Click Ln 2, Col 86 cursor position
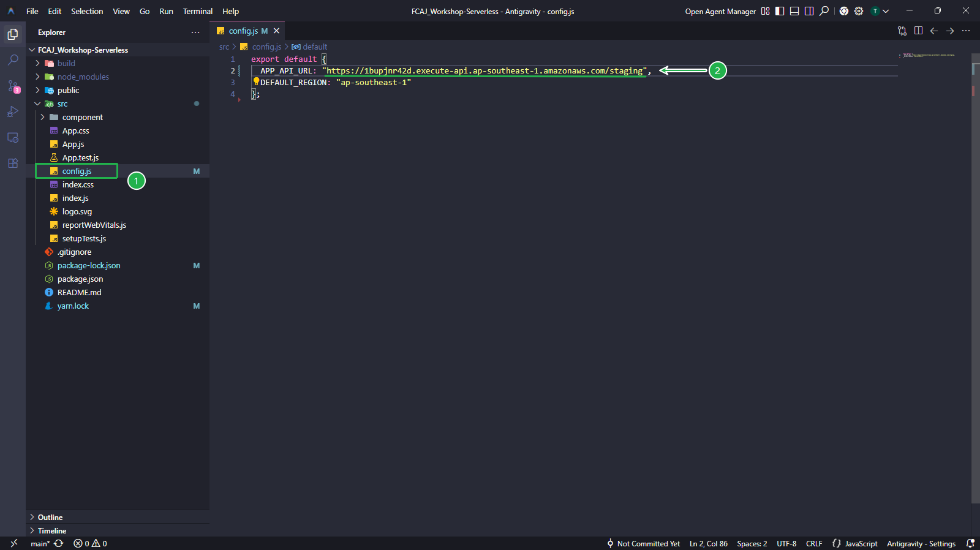Screen dimensions: 980x550 click(709, 544)
